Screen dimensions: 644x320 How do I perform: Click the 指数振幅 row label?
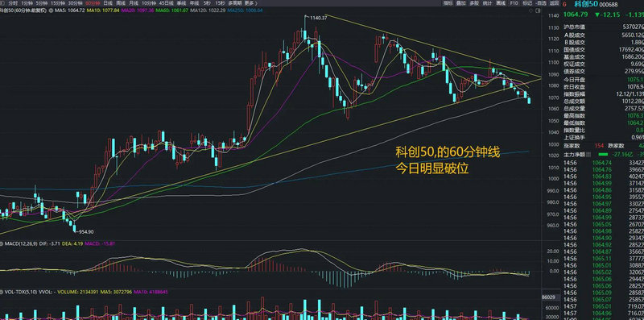(575, 94)
